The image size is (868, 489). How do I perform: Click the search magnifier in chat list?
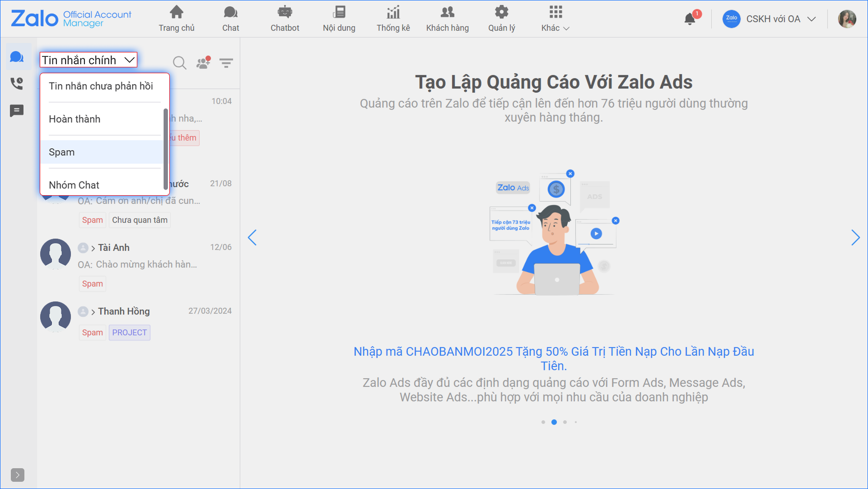tap(179, 63)
